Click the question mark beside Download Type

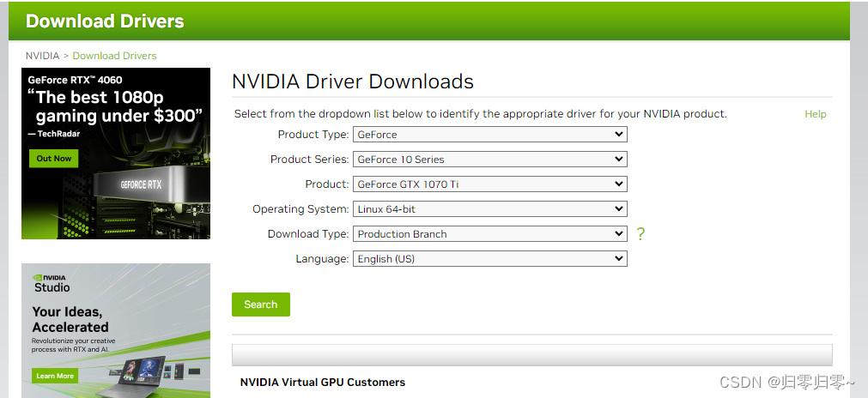[x=640, y=234]
